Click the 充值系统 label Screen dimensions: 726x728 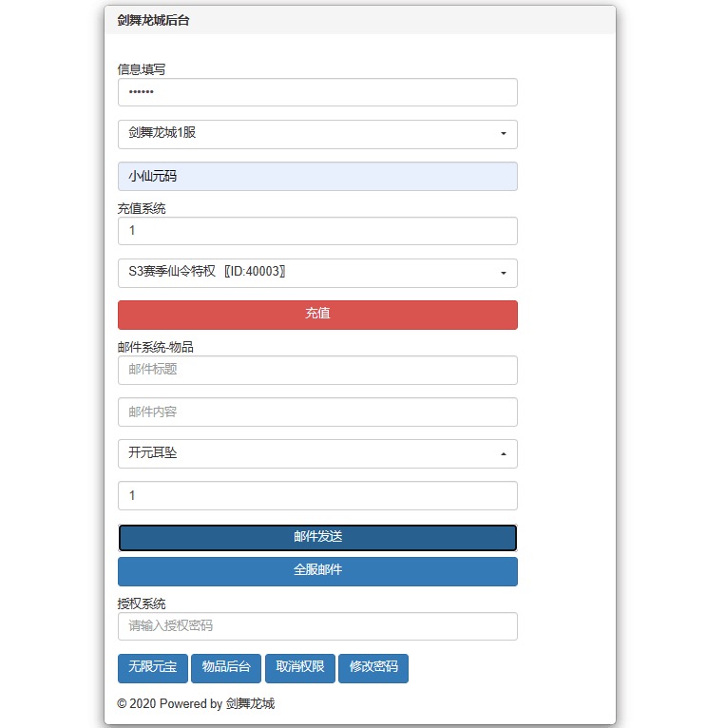click(142, 208)
